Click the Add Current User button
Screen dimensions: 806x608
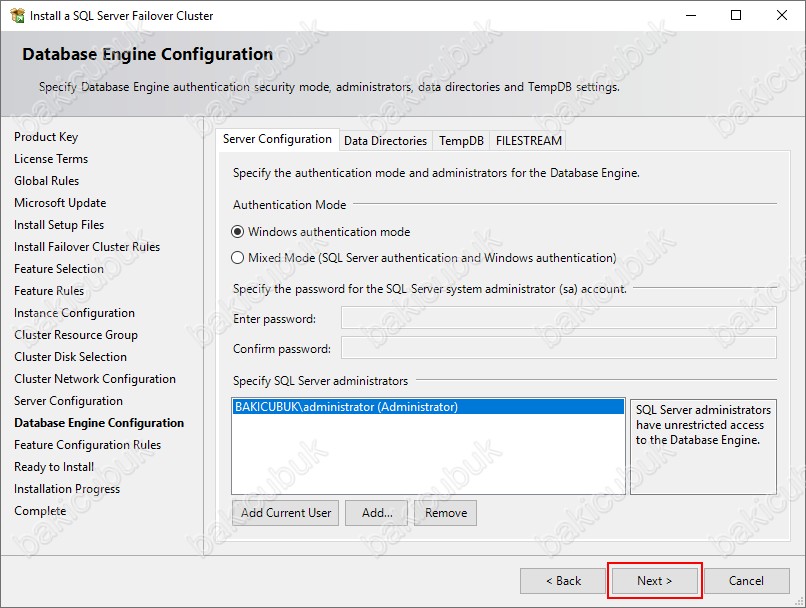pyautogui.click(x=285, y=513)
